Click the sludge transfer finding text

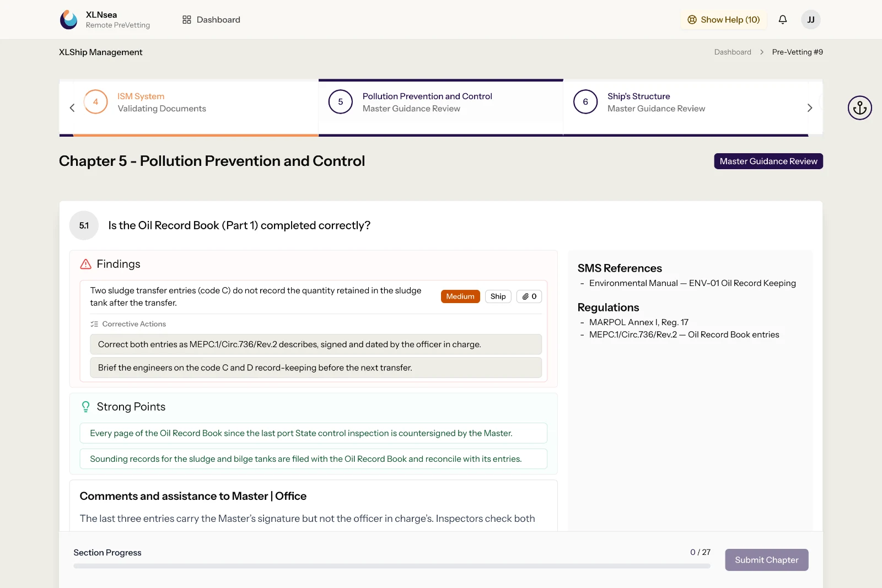tap(256, 296)
